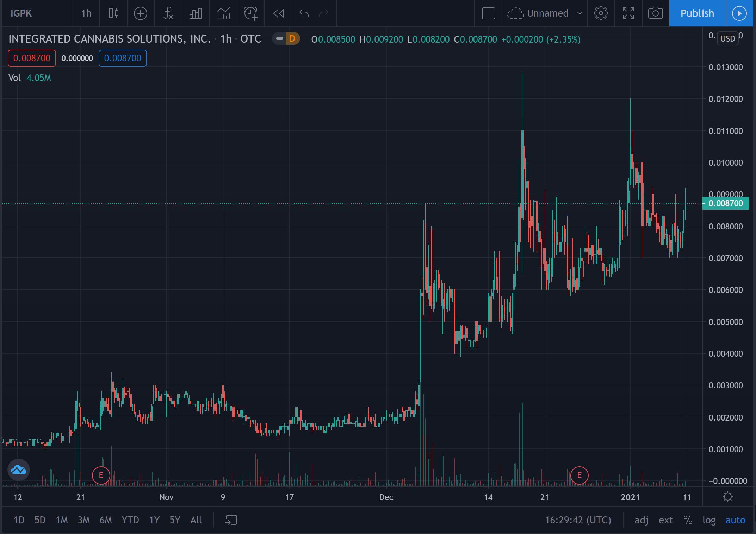This screenshot has height=534, width=756.
Task: Toggle adj dividend adjustment
Action: point(641,520)
